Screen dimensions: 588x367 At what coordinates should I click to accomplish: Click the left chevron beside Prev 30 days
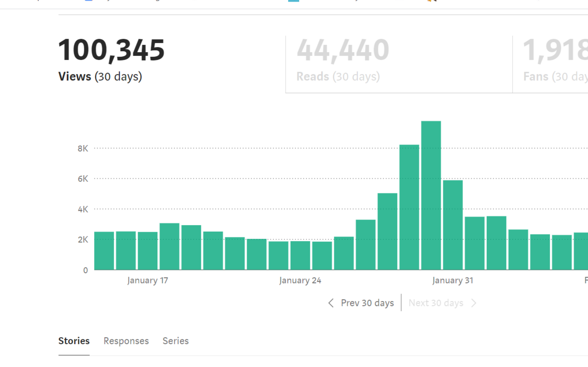point(331,303)
